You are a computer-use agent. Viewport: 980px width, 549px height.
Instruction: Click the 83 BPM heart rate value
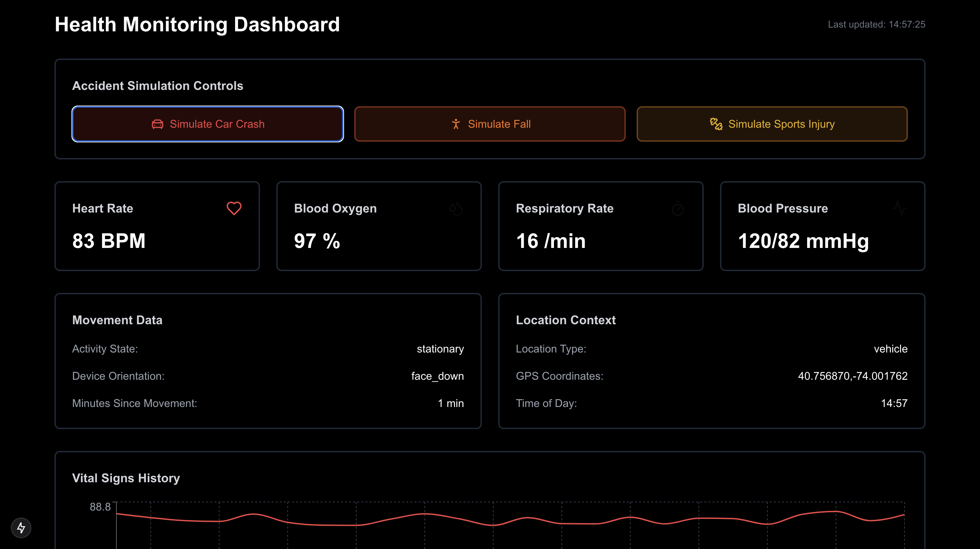pos(109,241)
